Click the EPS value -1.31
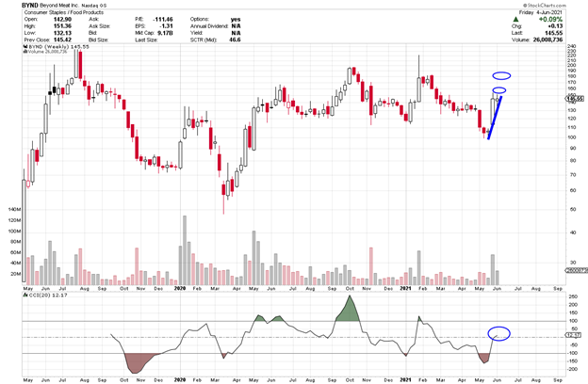Viewport: 588px width, 384px height. [166, 25]
